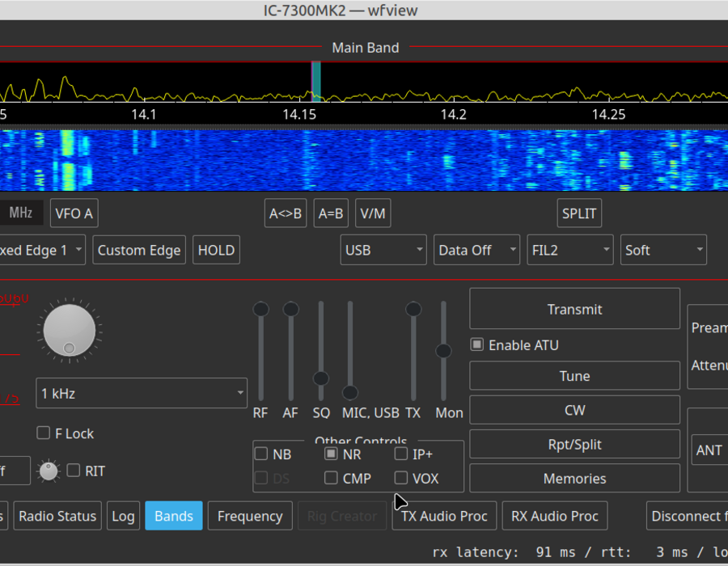Open the Radio Status tab
728x566 pixels.
click(x=57, y=516)
